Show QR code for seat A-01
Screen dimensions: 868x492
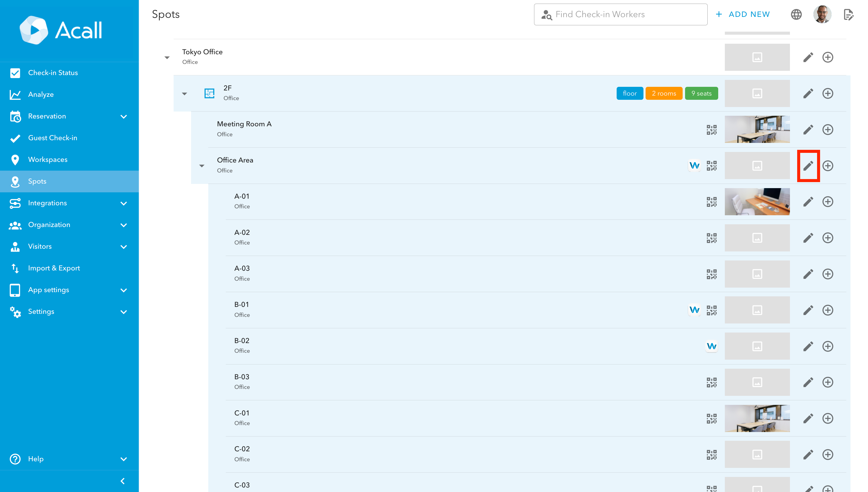click(711, 202)
